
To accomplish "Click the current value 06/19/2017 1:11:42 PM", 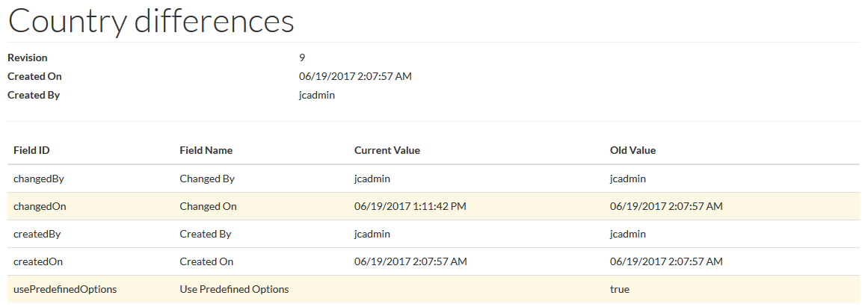I will pyautogui.click(x=410, y=206).
